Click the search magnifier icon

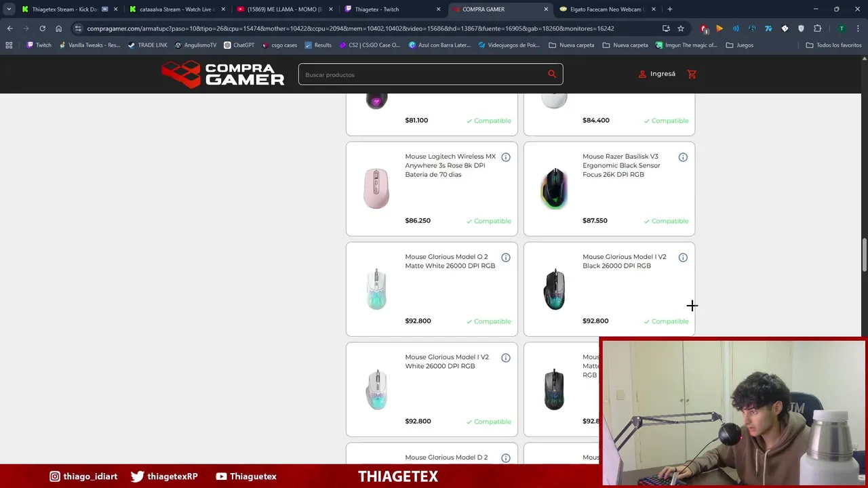click(552, 74)
